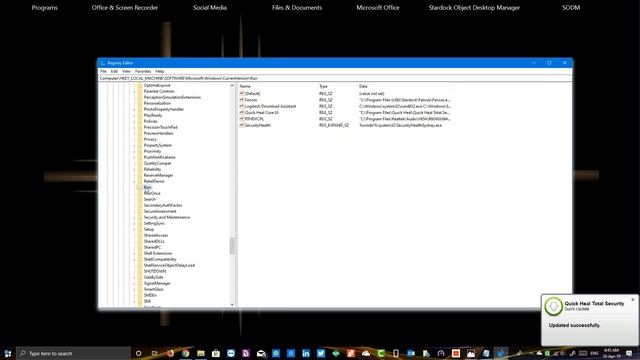Viewport: 640px width, 360px height.
Task: Expand the Parental Controls key
Action: click(134, 91)
